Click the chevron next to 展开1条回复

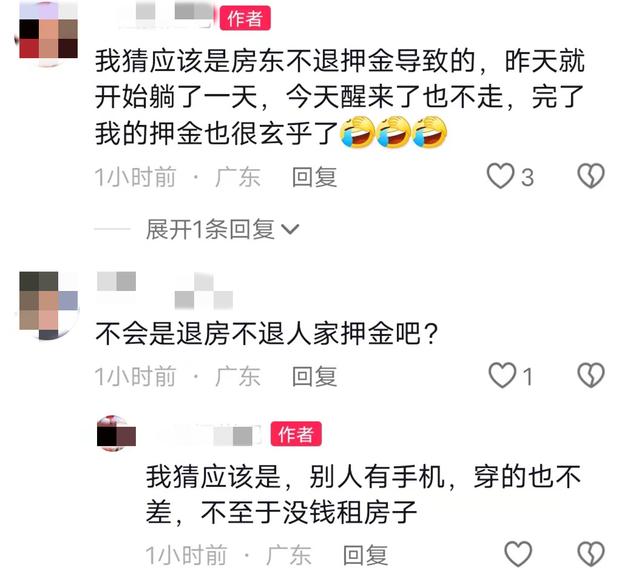[291, 229]
